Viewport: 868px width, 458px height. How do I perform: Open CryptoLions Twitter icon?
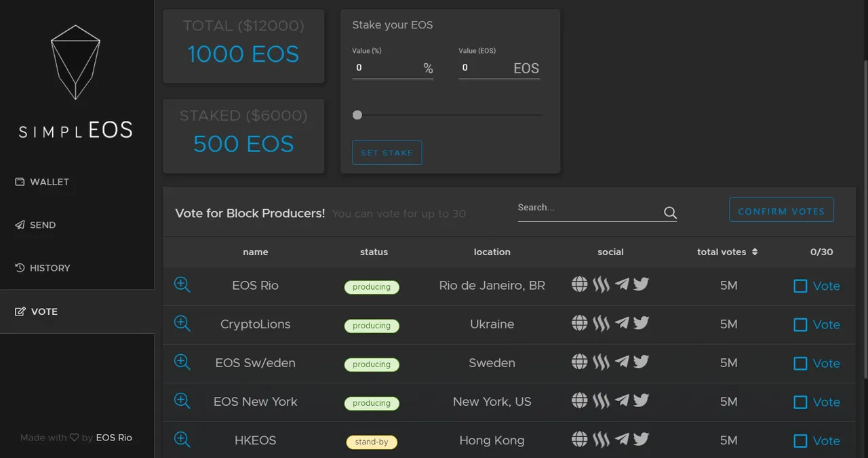click(x=641, y=323)
